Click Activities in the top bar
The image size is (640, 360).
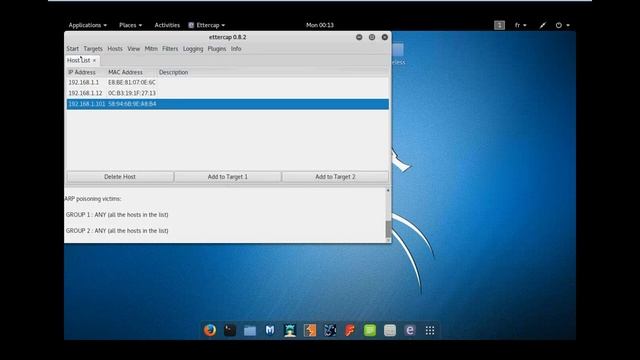coord(167,25)
